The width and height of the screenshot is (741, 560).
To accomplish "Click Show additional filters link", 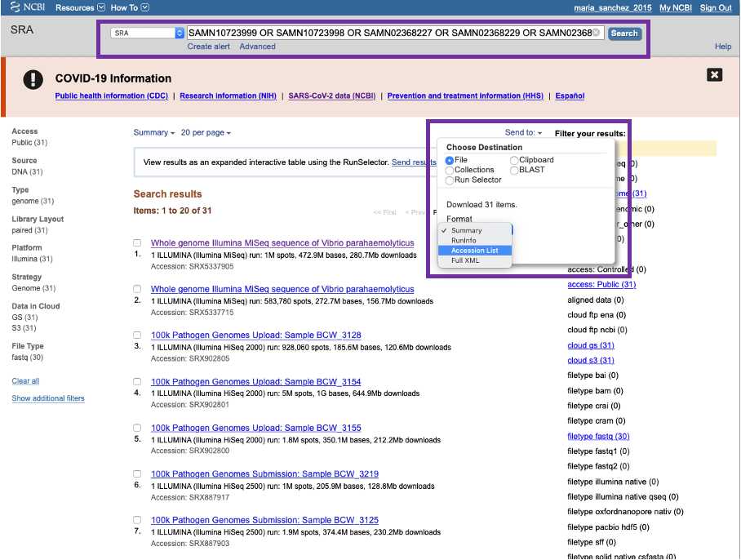I will [48, 398].
